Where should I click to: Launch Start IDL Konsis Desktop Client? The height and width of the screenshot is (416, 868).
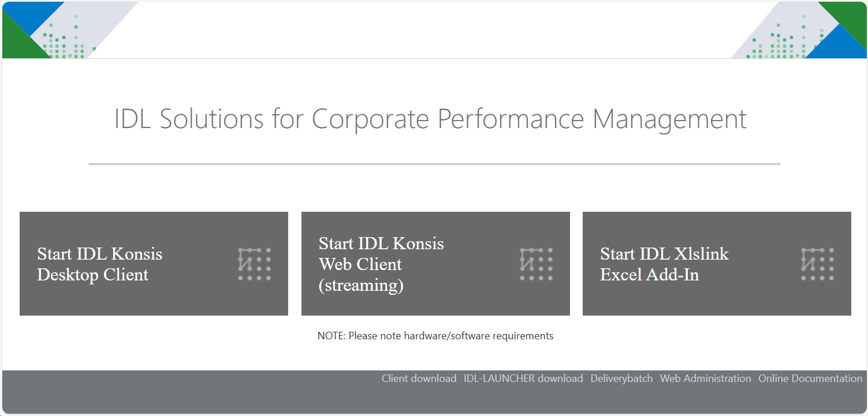(x=154, y=264)
